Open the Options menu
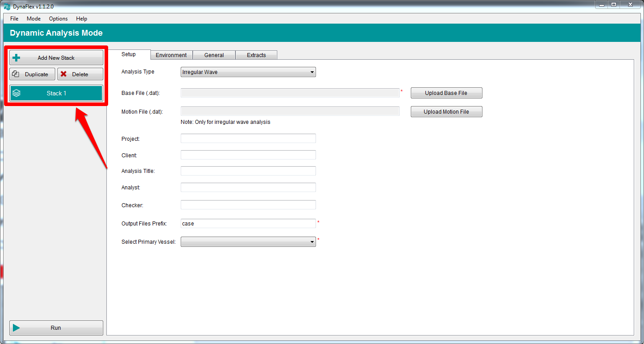The width and height of the screenshot is (644, 344). point(58,19)
